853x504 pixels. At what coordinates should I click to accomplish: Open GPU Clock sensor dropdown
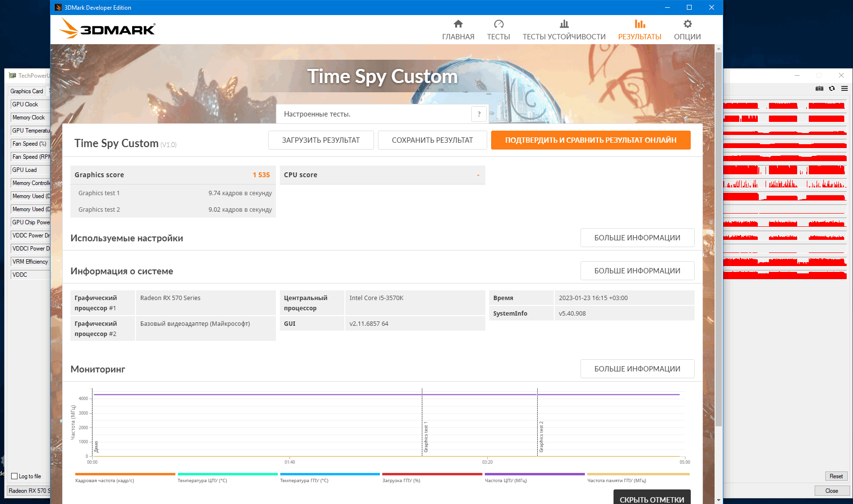30,104
